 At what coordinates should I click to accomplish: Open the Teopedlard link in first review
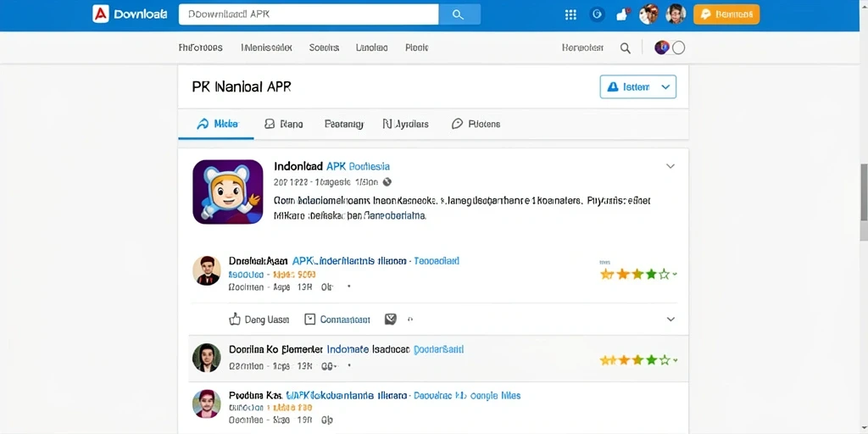437,261
